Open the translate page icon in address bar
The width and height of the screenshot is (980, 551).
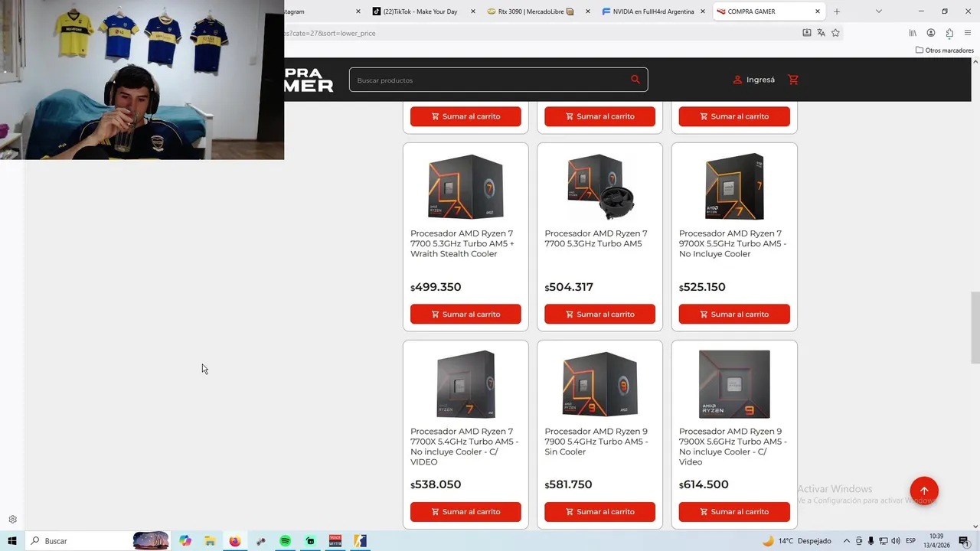(x=821, y=33)
